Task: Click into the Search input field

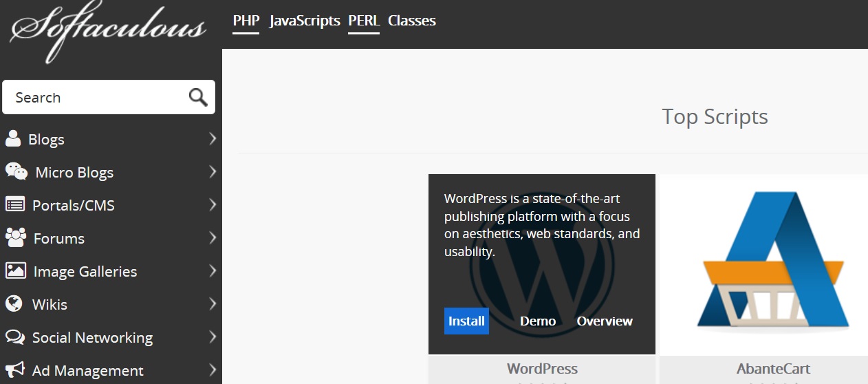Action: click(x=96, y=98)
